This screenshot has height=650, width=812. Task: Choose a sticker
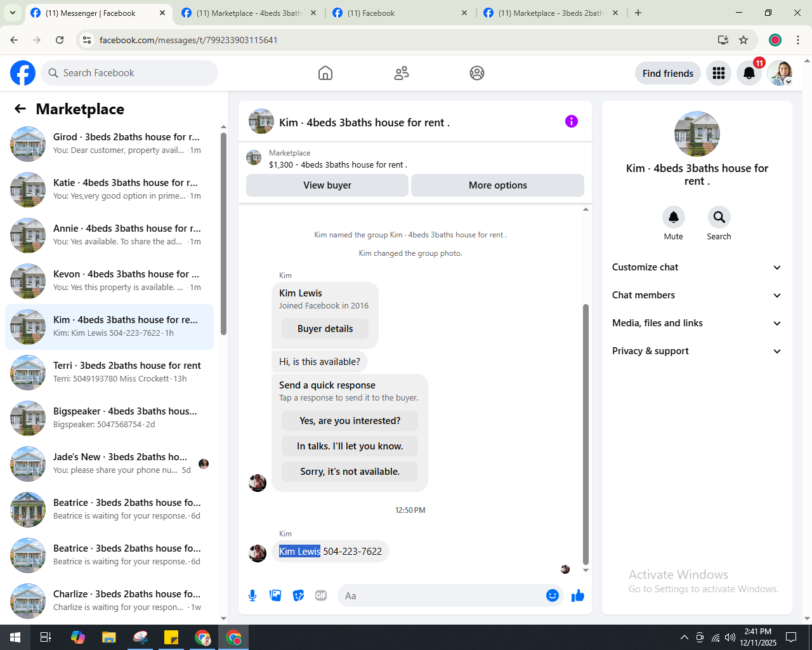[298, 595]
